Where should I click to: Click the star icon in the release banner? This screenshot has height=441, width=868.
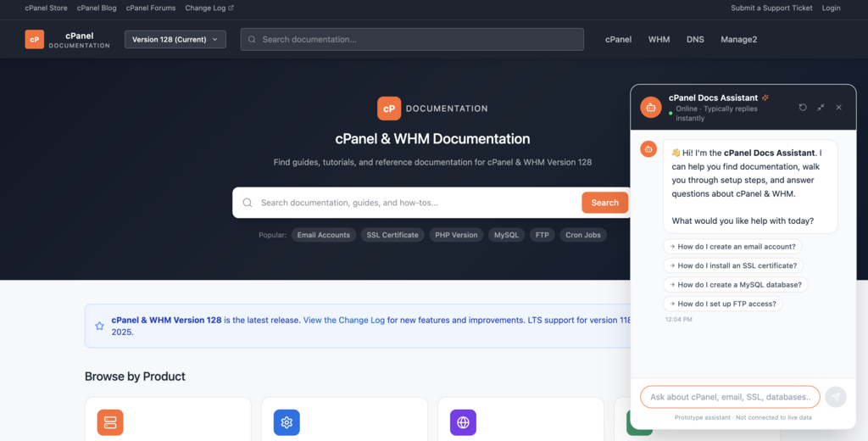(99, 326)
